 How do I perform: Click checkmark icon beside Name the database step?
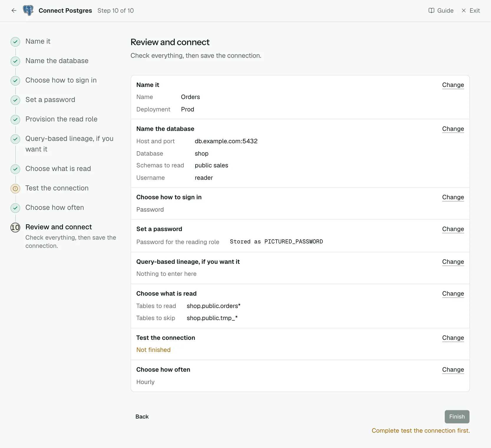15,61
